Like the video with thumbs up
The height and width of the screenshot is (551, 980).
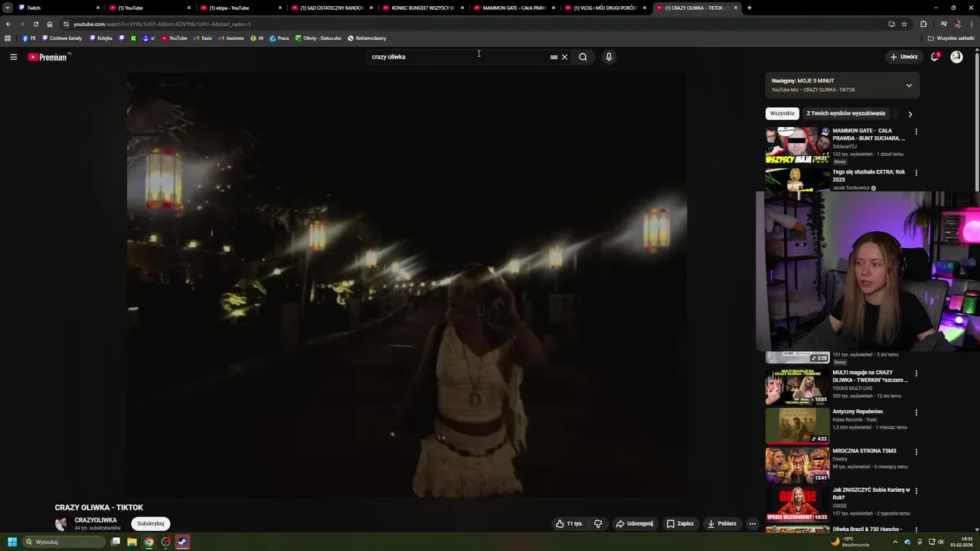click(x=570, y=523)
